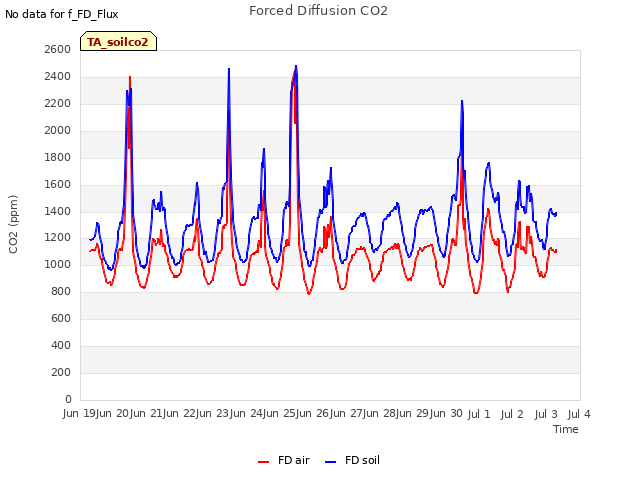
Task: Click the red FD air peak near Jun 20
Action: point(130,77)
